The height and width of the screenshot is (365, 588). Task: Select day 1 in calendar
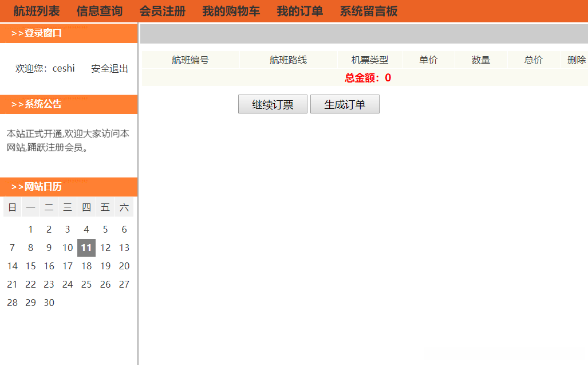click(x=30, y=229)
